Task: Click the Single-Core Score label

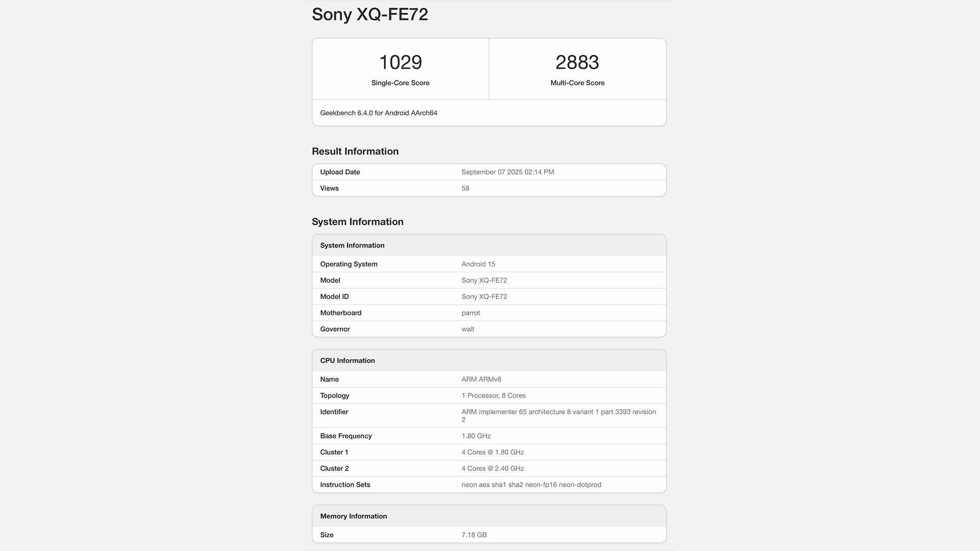Action: coord(400,83)
